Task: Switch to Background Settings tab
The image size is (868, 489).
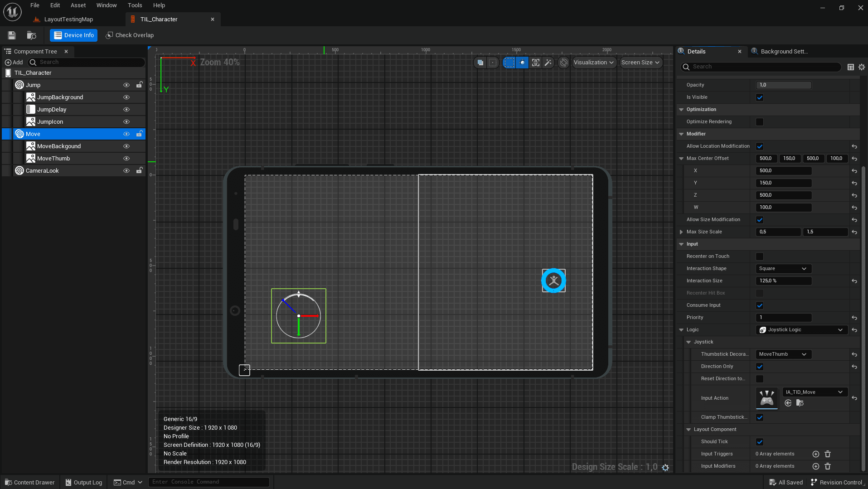Action: tap(784, 52)
